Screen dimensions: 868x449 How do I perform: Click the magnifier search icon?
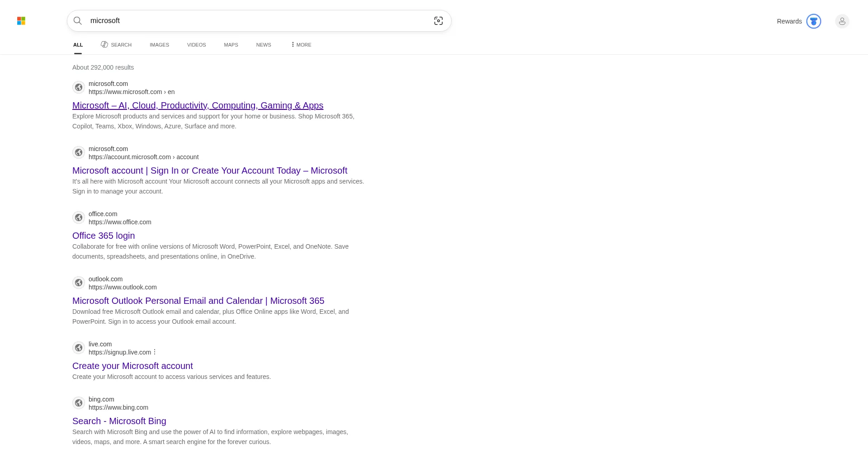tap(78, 21)
